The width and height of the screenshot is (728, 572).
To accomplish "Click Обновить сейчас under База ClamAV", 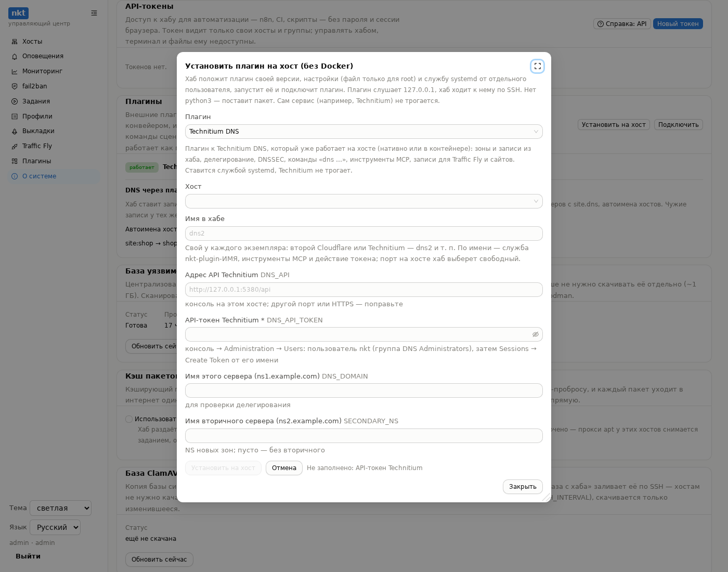I will [x=159, y=560].
